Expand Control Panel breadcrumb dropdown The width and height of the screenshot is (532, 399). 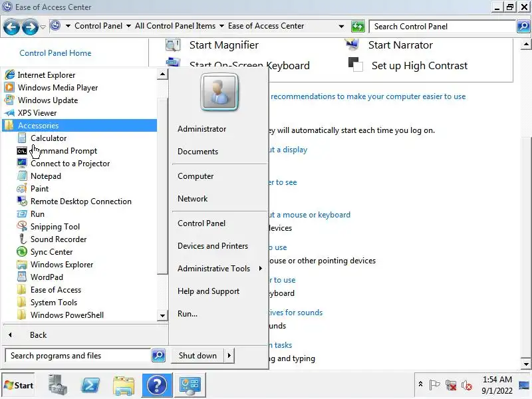128,26
